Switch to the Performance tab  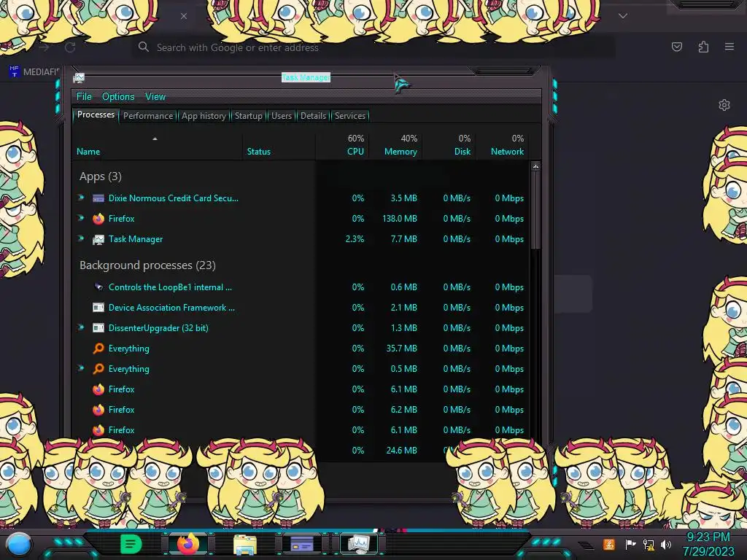point(148,116)
